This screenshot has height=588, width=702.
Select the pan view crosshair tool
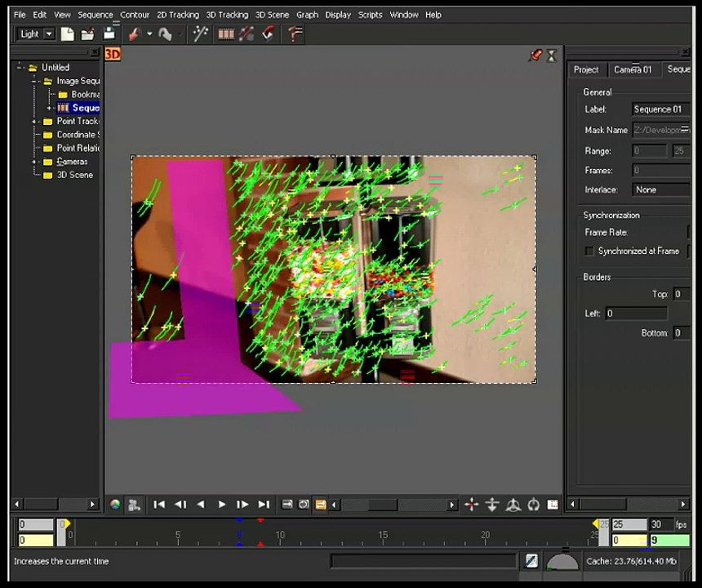tap(472, 505)
